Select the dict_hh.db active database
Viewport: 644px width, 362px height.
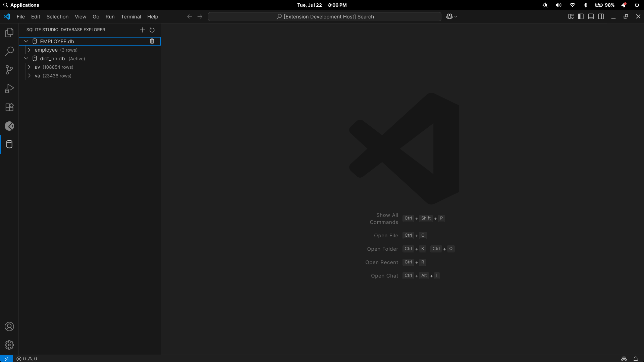tap(52, 59)
